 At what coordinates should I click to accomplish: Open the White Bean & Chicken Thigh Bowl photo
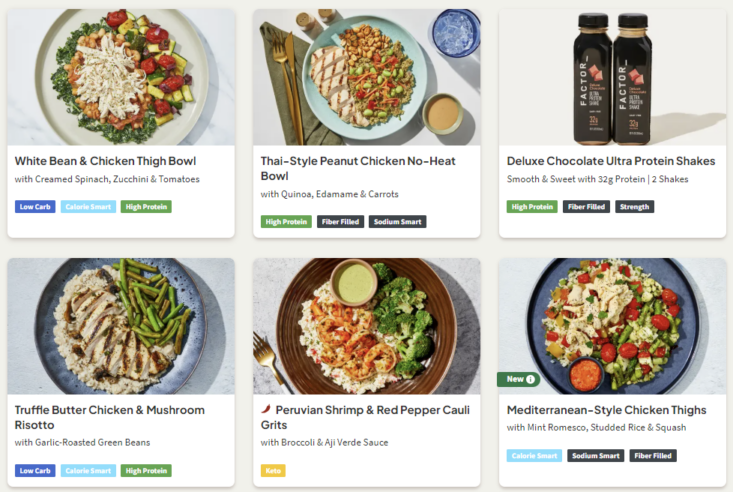tap(121, 78)
